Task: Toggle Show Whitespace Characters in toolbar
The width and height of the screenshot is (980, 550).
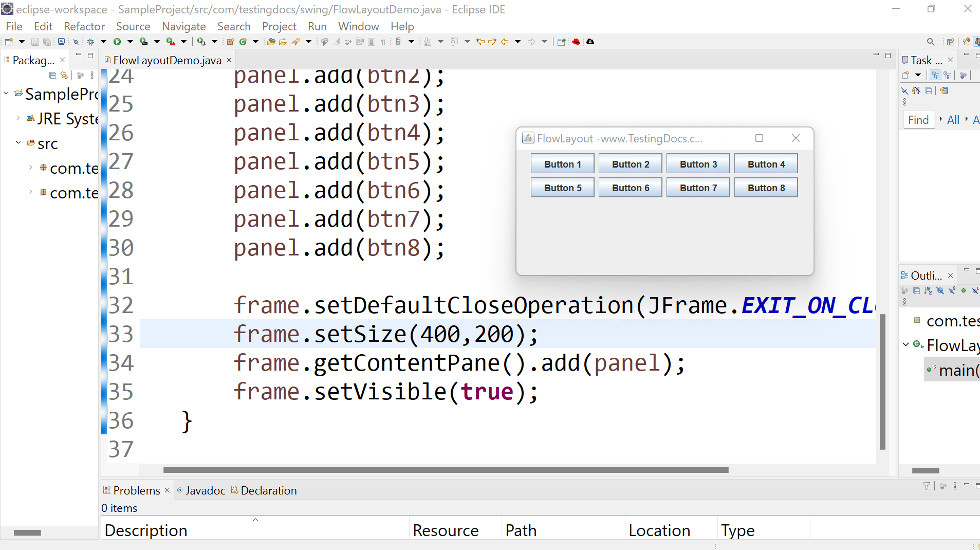Action: [383, 42]
